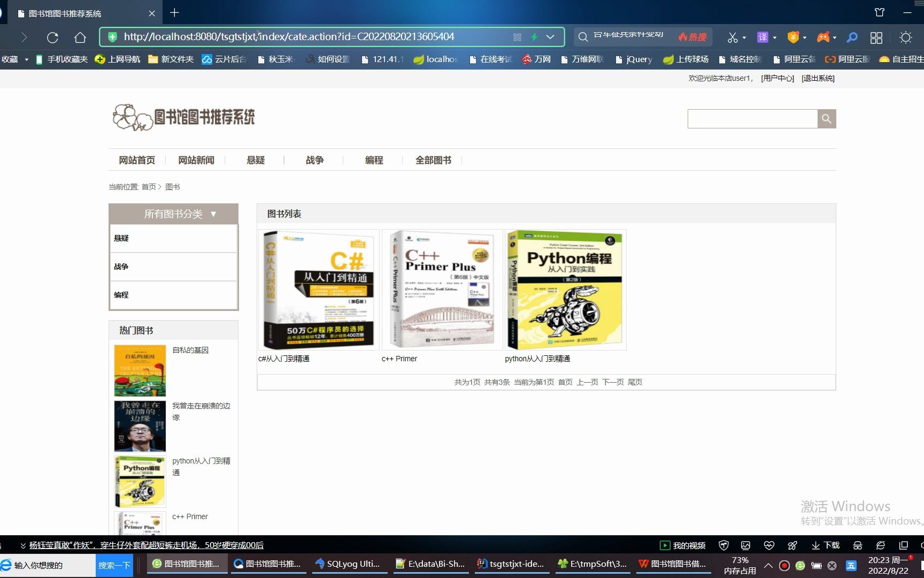Image resolution: width=924 pixels, height=578 pixels.
Task: Click the python从入门到实践 book thumbnail
Action: click(x=565, y=290)
